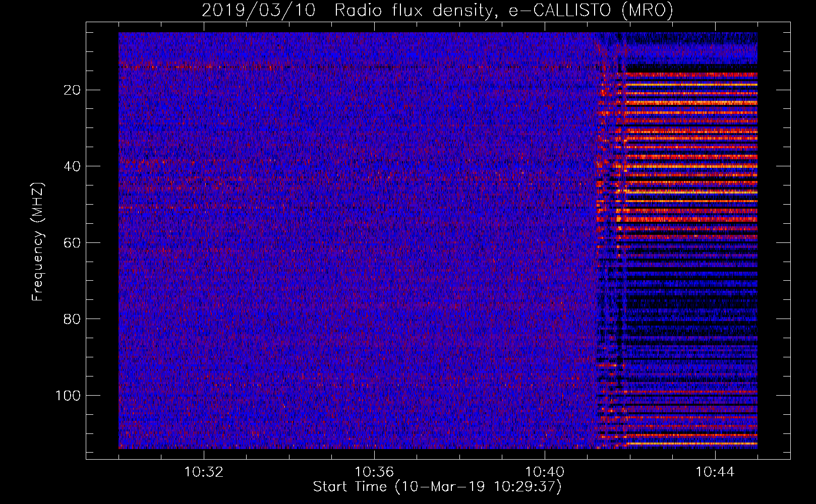Click the 'Start Time (10-Mar-19 10:29:37)' axis label
816x504 pixels.
point(437,487)
